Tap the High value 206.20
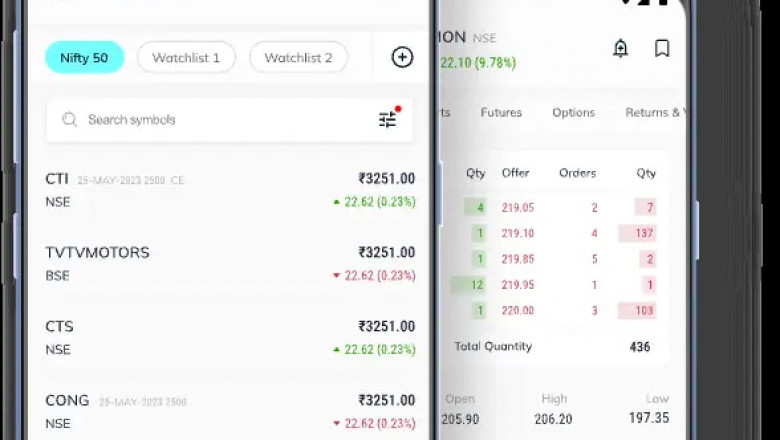Image resolution: width=780 pixels, height=440 pixels. coord(553,419)
